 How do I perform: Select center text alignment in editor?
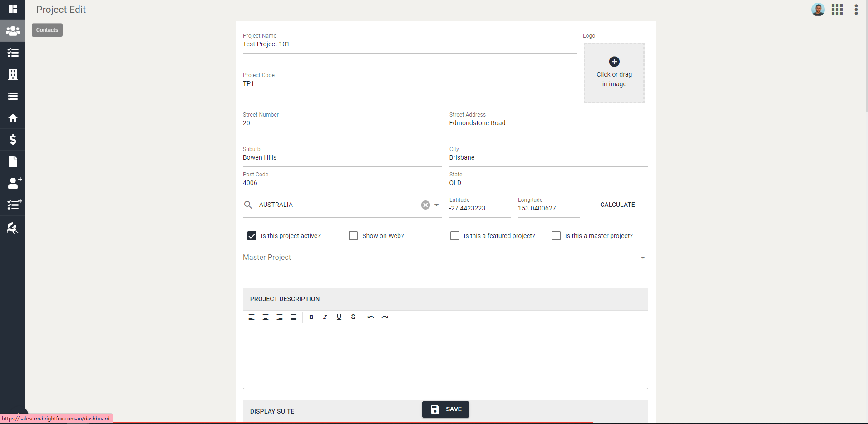click(x=265, y=317)
